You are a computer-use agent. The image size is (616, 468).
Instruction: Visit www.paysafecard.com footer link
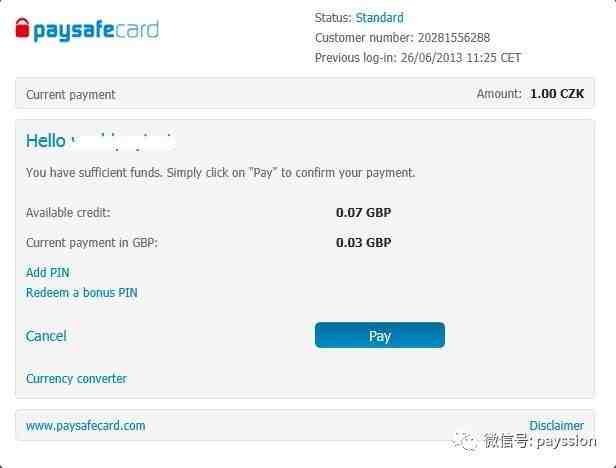(x=85, y=426)
